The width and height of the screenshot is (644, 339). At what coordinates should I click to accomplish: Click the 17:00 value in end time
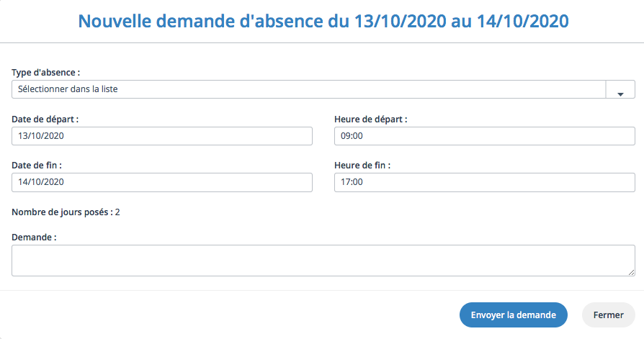[352, 182]
